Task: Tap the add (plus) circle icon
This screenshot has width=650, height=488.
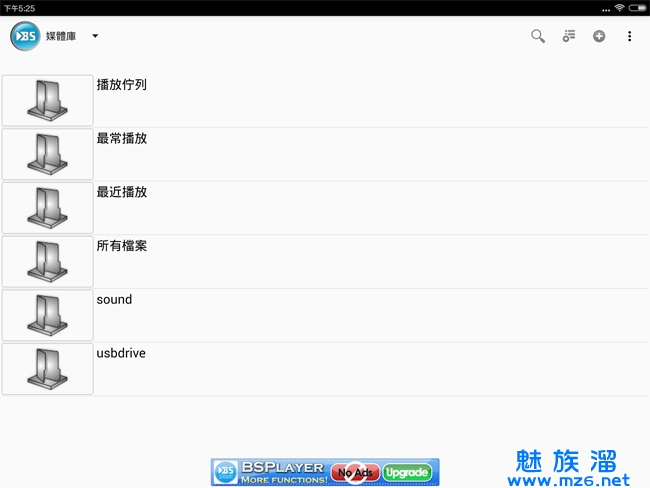Action: 599,36
